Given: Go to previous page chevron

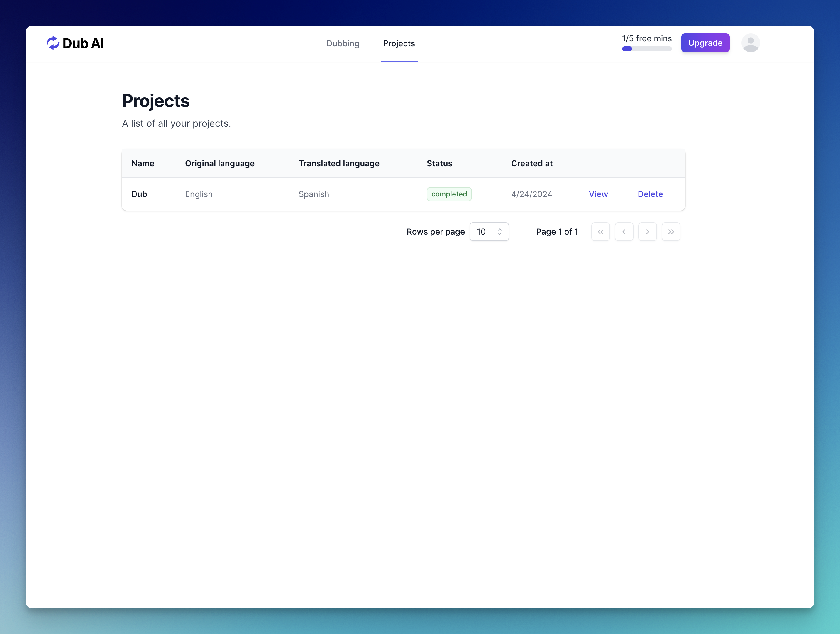Looking at the screenshot, I should pos(624,232).
